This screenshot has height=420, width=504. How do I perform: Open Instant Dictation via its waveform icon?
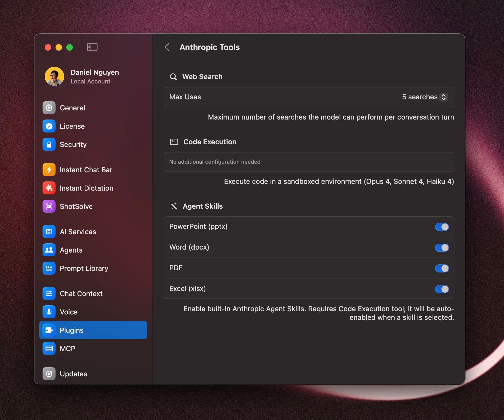click(49, 188)
